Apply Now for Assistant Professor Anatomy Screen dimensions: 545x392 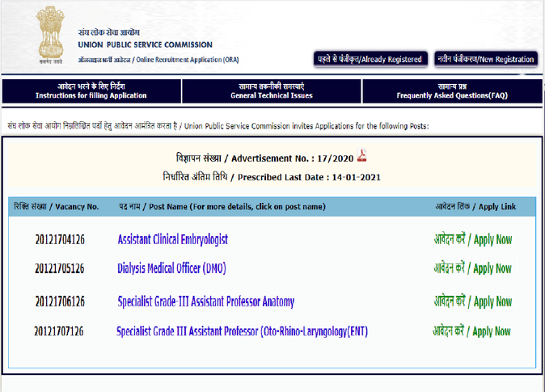pyautogui.click(x=472, y=302)
